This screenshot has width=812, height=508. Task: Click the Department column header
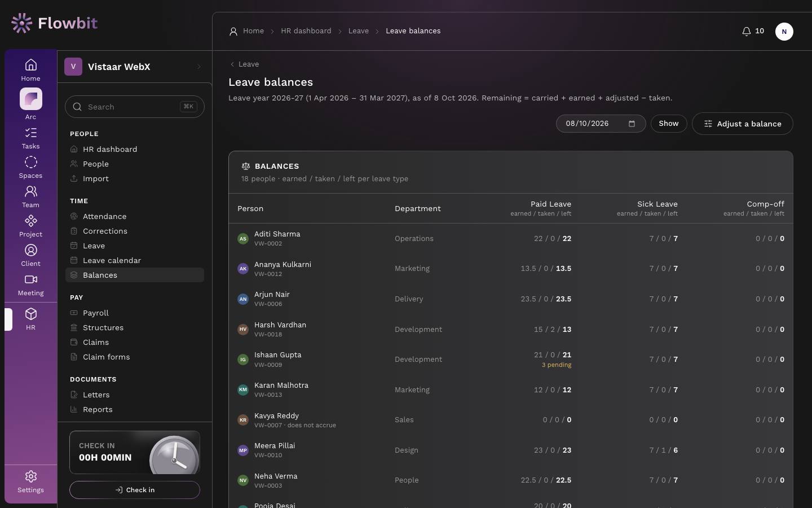418,209
